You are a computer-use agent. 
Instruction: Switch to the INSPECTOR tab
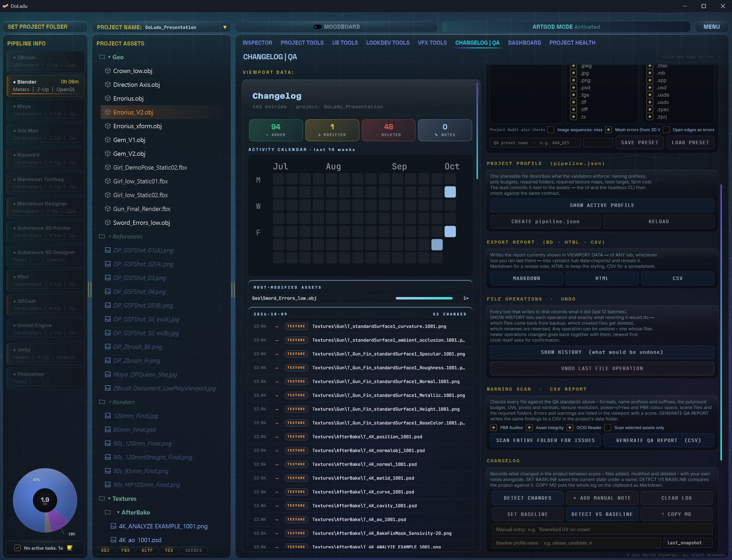pyautogui.click(x=257, y=43)
